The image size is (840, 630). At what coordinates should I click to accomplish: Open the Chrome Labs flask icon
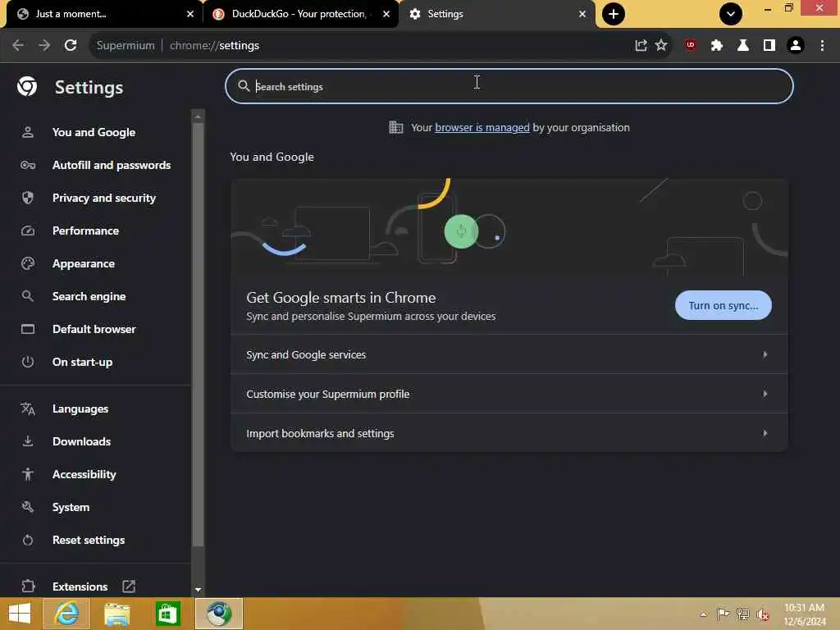pos(743,46)
